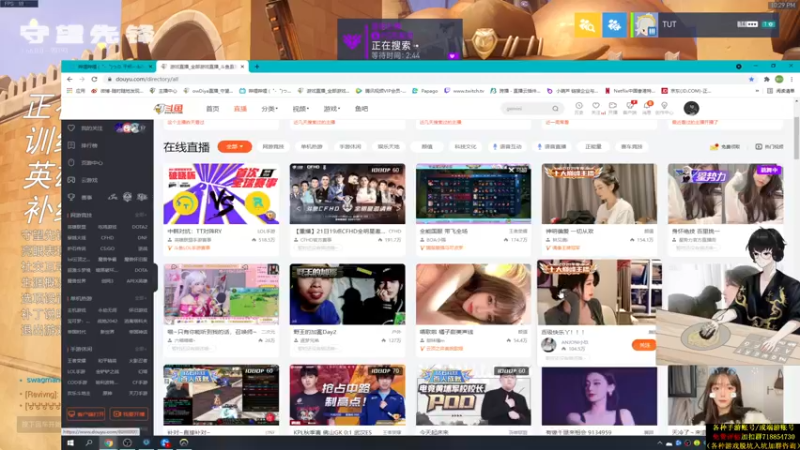Open the user avatar profile
The width and height of the screenshot is (800, 450).
coord(691,108)
